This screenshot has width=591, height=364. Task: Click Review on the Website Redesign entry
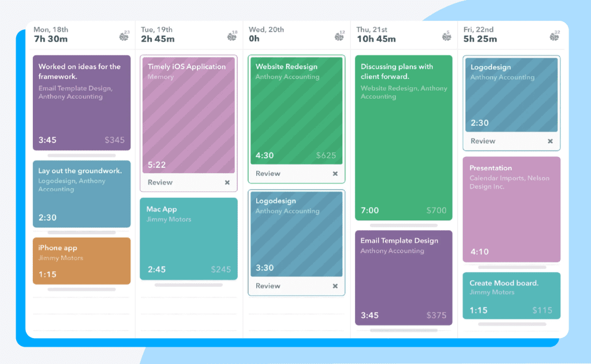(269, 174)
